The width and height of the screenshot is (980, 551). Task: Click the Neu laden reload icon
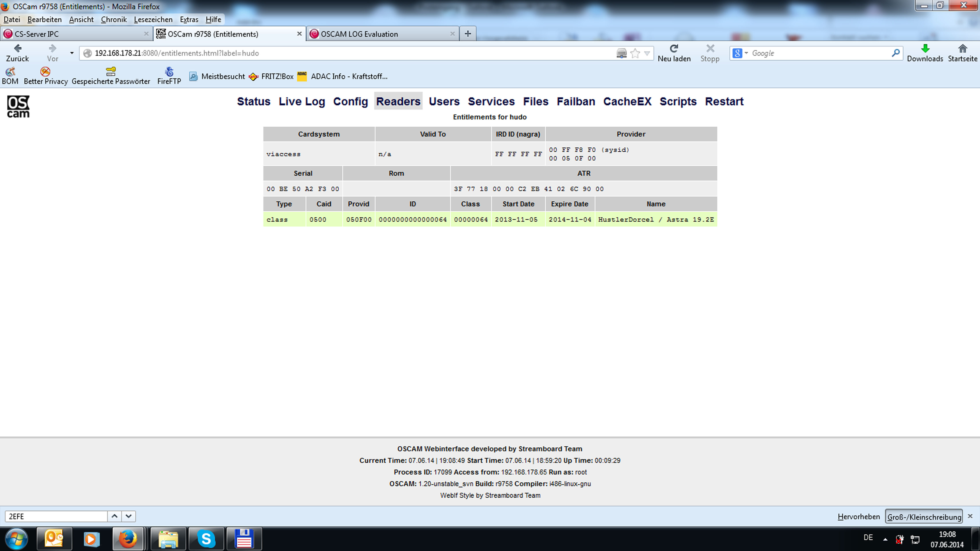pyautogui.click(x=674, y=48)
